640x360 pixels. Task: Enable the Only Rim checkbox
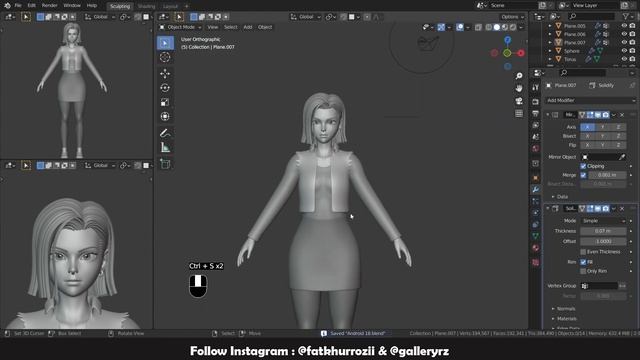pyautogui.click(x=583, y=271)
